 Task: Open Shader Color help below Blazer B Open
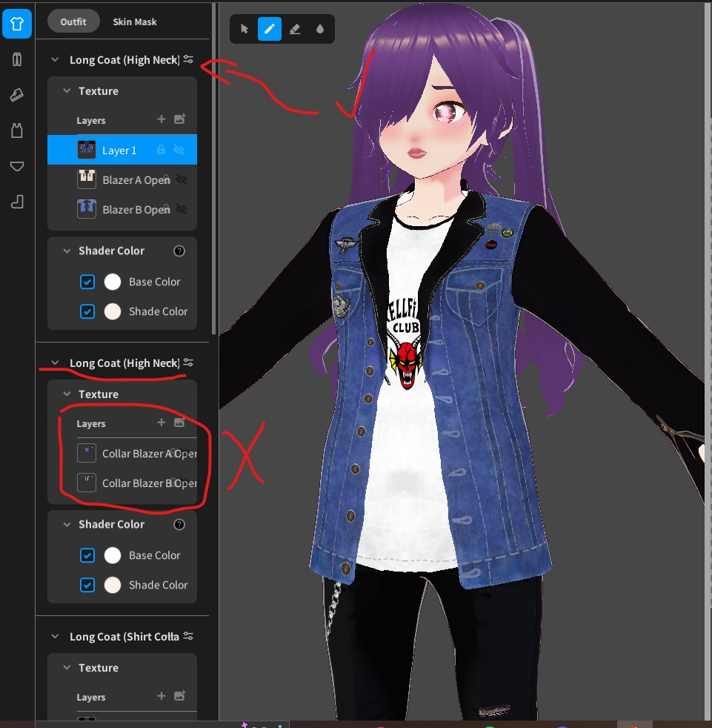click(x=179, y=251)
